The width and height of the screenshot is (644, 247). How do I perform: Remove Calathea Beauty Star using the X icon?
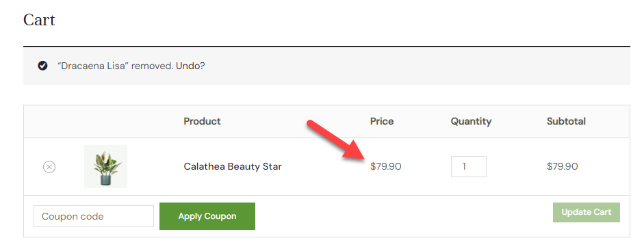(x=49, y=167)
